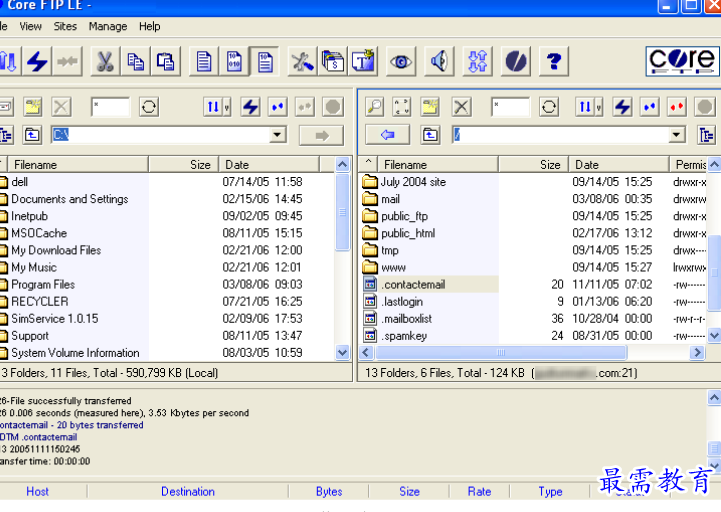This screenshot has width=721, height=512.
Task: Click the local panel blue dots icon
Action: (x=278, y=107)
